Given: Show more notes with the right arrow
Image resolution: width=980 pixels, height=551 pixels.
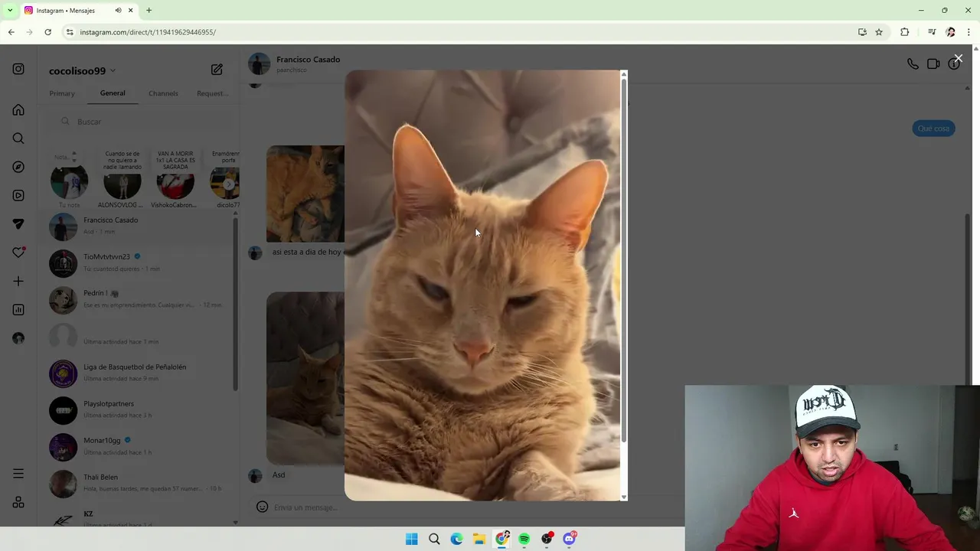Looking at the screenshot, I should [x=228, y=184].
